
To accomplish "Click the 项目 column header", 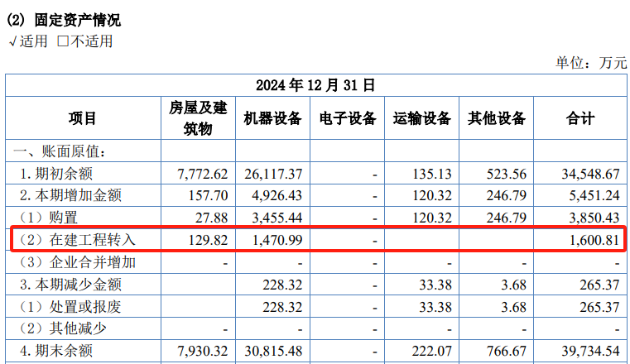I will 83,118.
